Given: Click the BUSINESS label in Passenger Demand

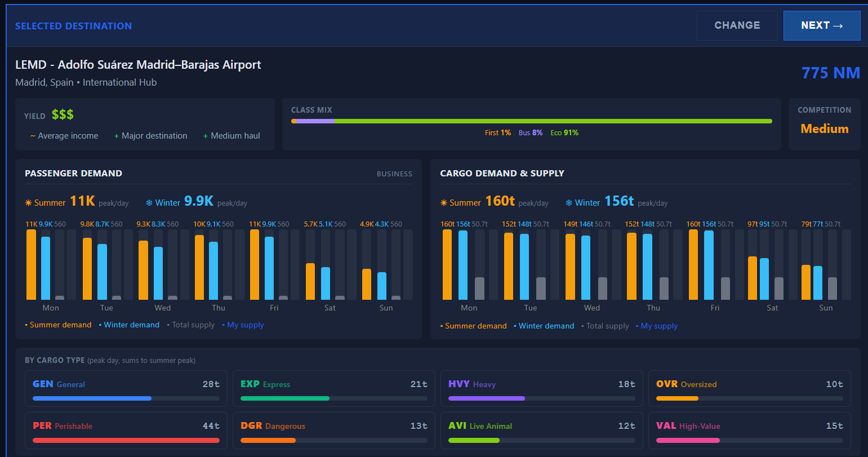Looking at the screenshot, I should pyautogui.click(x=394, y=174).
